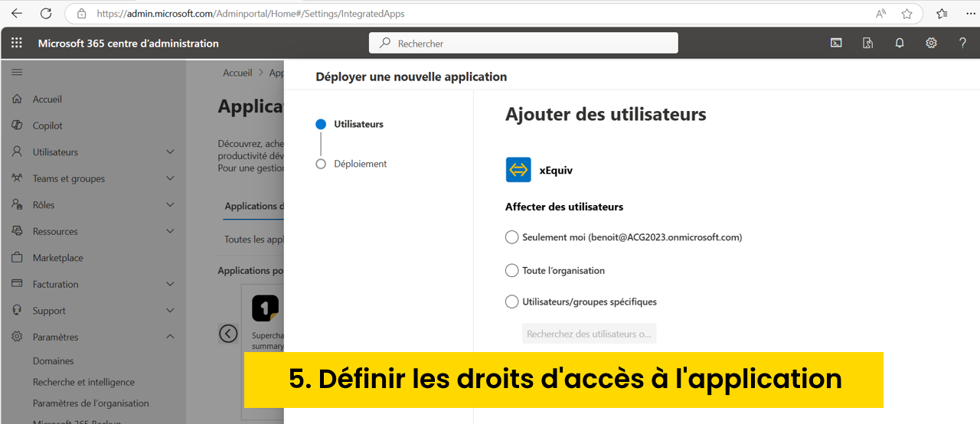Image resolution: width=980 pixels, height=424 pixels.
Task: Toggle the hamburger navigation menu
Action: 17,72
